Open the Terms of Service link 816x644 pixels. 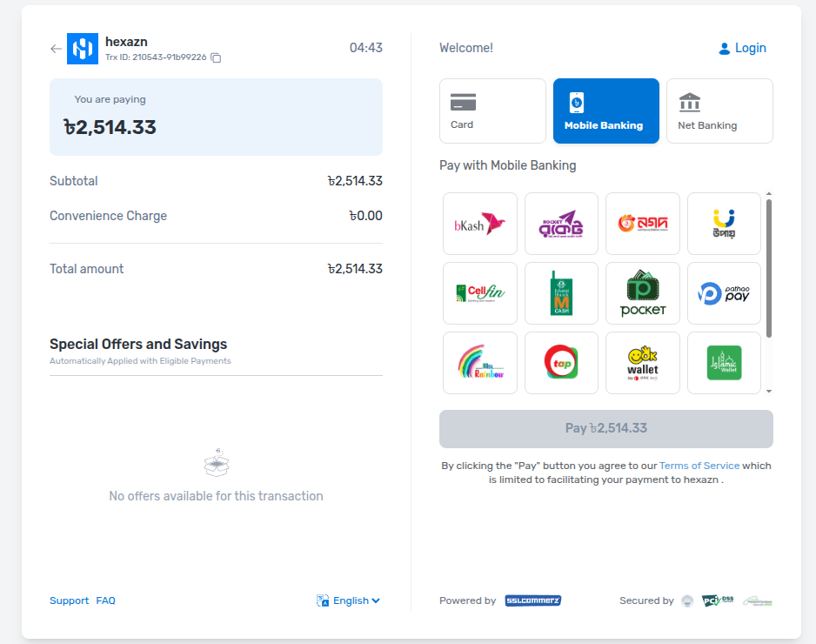(x=699, y=466)
